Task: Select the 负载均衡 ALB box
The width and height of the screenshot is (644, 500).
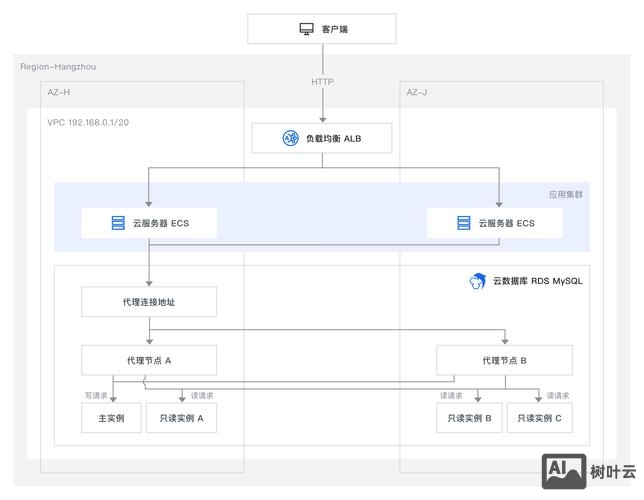Action: pos(321,138)
